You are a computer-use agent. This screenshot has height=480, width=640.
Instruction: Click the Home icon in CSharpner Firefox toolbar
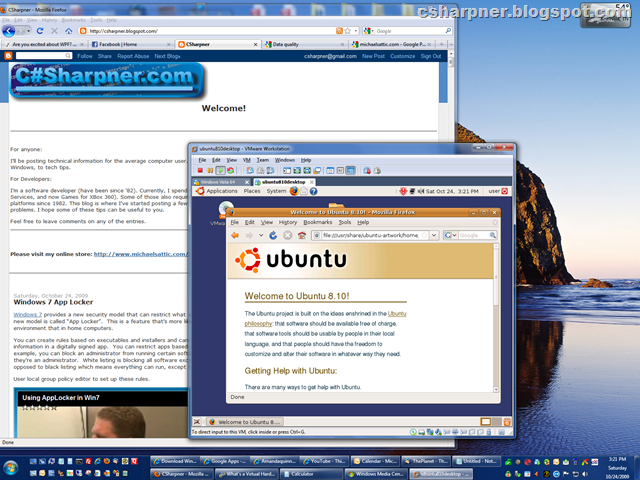click(69, 31)
